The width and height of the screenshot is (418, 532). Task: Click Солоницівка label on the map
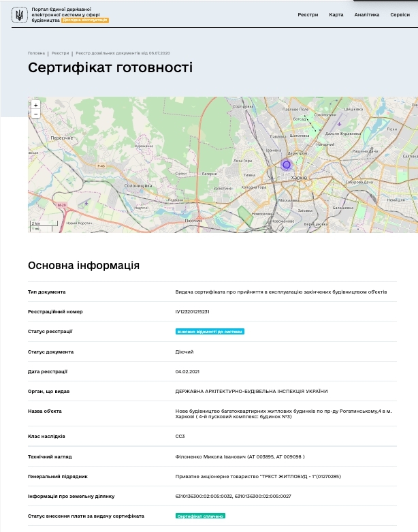pyautogui.click(x=138, y=185)
